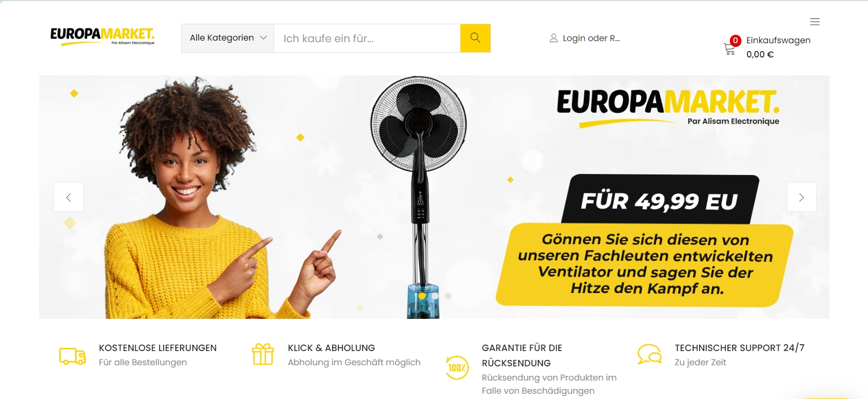Select the third carousel dot
The image size is (868, 399).
[448, 296]
